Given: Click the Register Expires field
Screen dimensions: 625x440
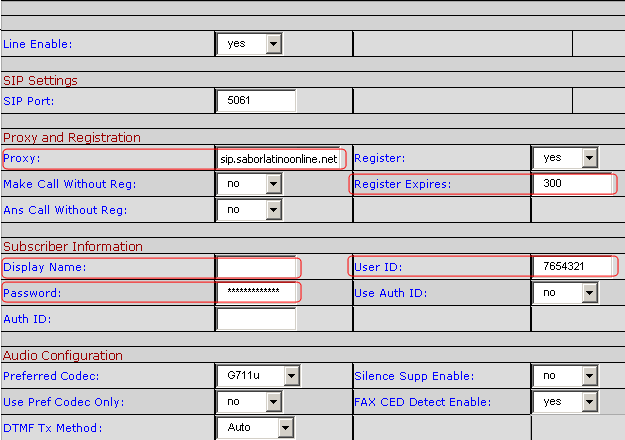Looking at the screenshot, I should click(x=572, y=184).
